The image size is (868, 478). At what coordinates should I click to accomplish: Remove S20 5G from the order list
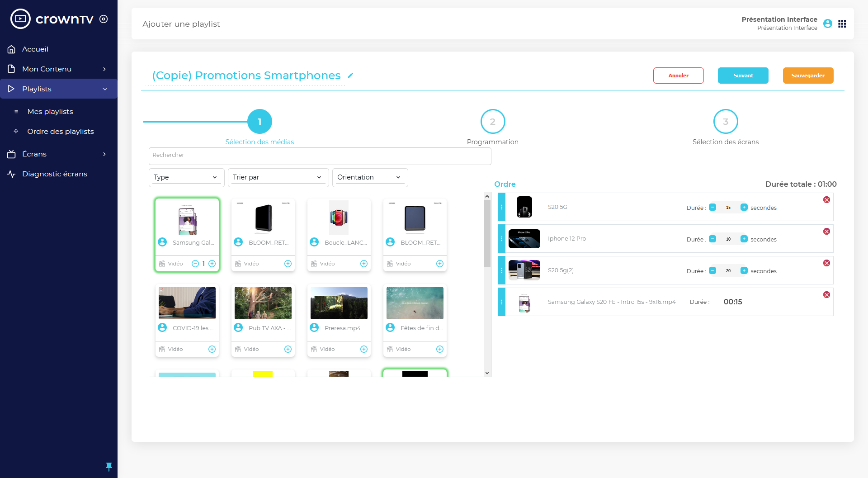826,200
